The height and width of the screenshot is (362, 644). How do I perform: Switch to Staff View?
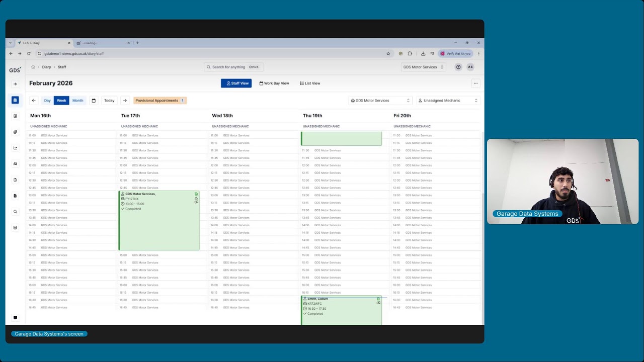(236, 83)
